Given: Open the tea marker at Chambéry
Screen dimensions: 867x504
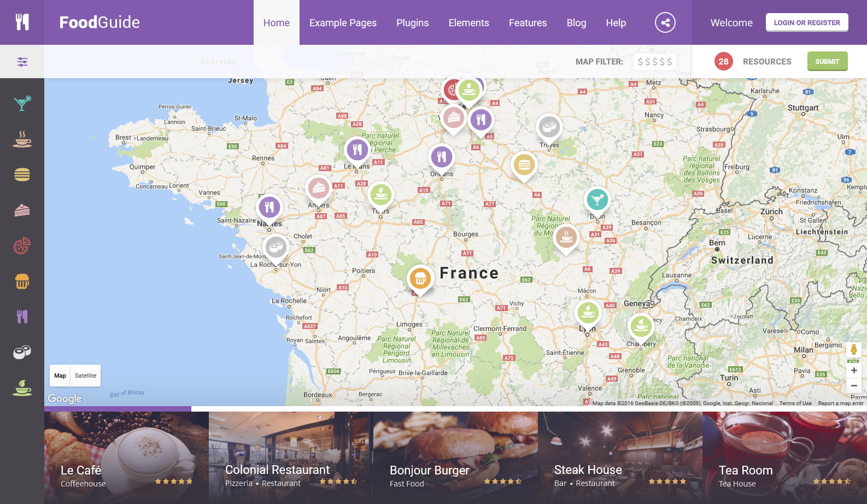Looking at the screenshot, I should tap(641, 328).
